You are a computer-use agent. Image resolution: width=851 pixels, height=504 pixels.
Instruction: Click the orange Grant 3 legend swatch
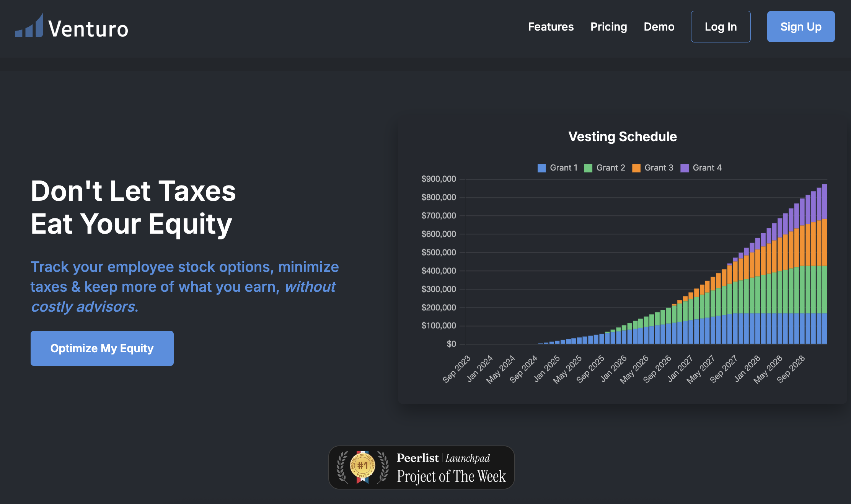click(x=637, y=167)
